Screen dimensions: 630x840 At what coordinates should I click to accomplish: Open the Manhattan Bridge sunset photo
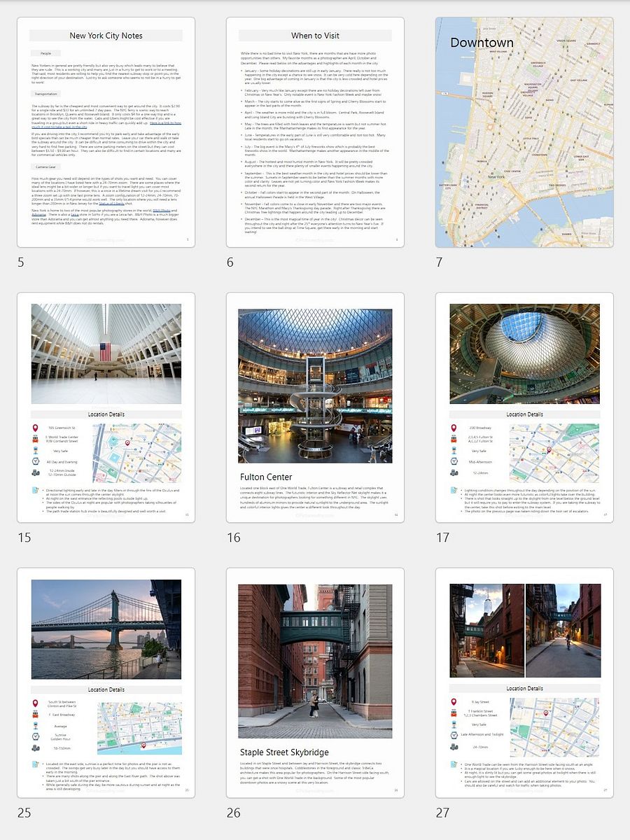click(106, 629)
